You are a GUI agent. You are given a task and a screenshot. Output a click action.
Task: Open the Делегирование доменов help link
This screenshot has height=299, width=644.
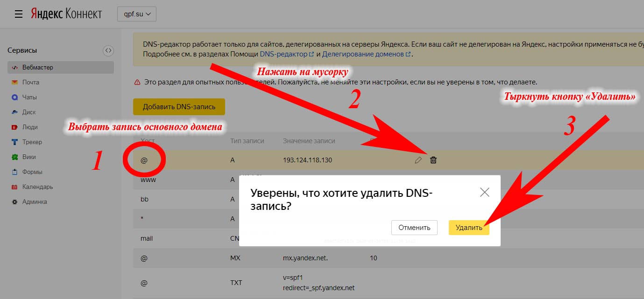click(367, 54)
